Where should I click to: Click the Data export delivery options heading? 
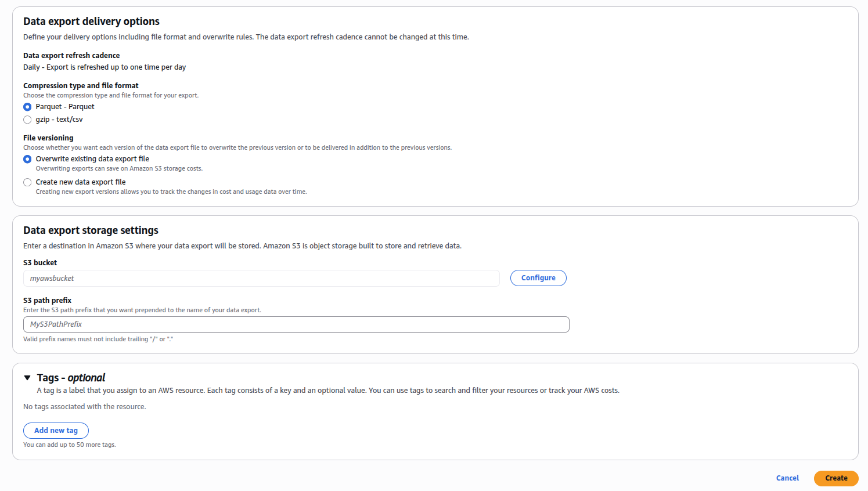[x=91, y=21]
